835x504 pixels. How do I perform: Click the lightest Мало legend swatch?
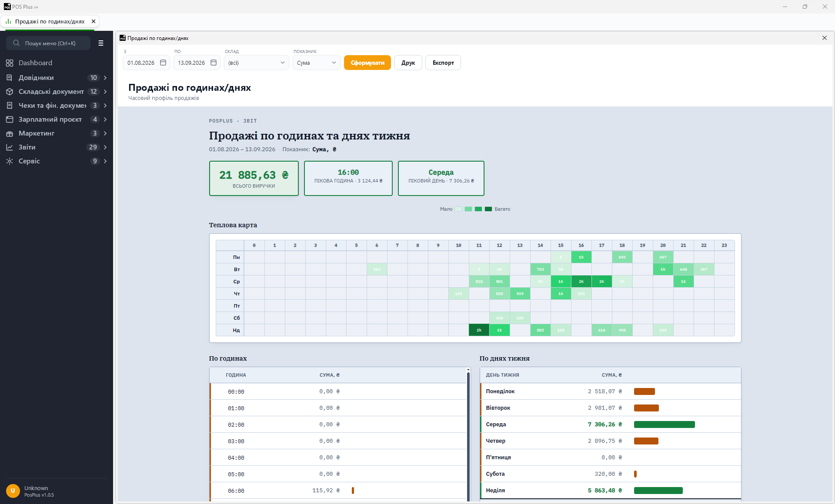pyautogui.click(x=458, y=209)
